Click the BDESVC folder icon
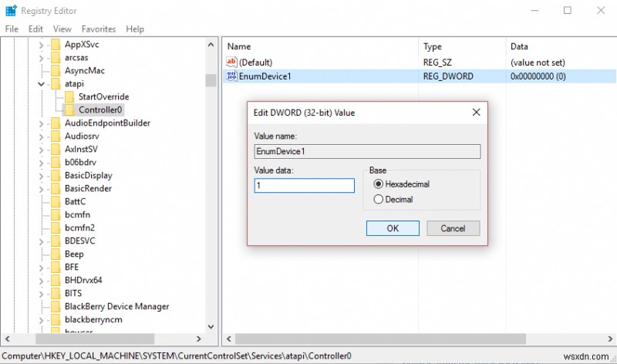The width and height of the screenshot is (617, 364). [56, 241]
